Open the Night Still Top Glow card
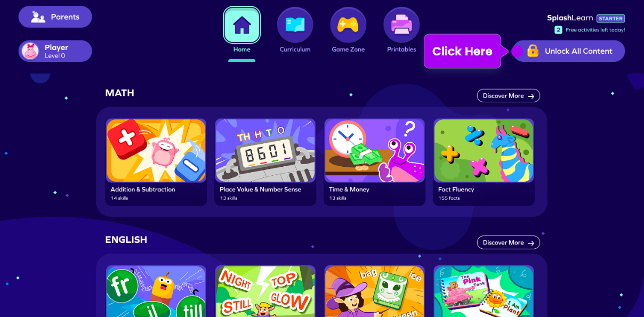The width and height of the screenshot is (644, 317). click(265, 291)
